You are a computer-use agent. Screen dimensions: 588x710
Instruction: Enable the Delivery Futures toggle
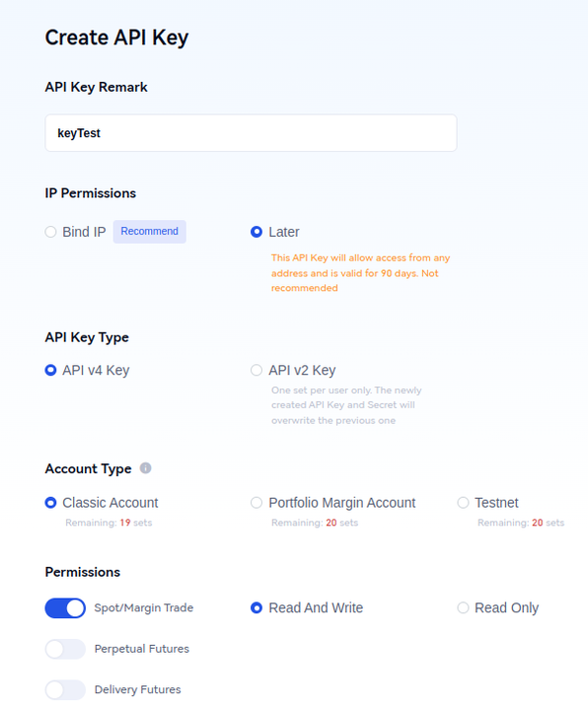(65, 689)
